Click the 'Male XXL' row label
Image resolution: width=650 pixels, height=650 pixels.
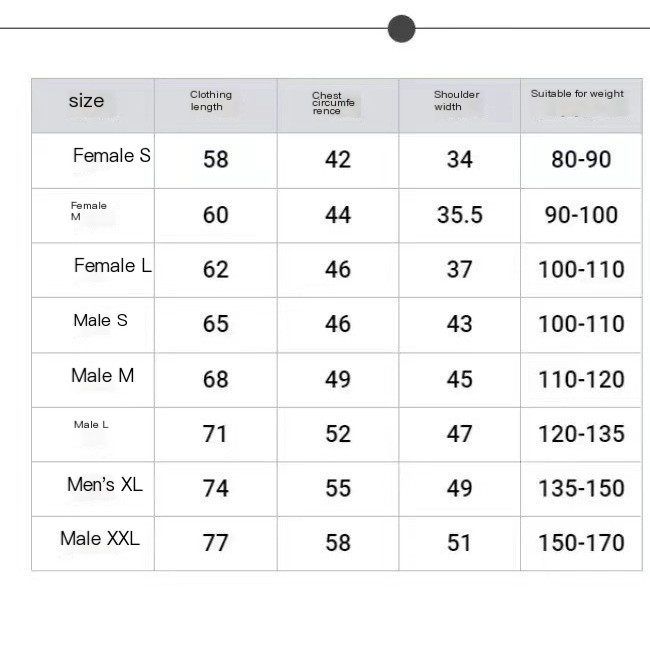(x=100, y=539)
